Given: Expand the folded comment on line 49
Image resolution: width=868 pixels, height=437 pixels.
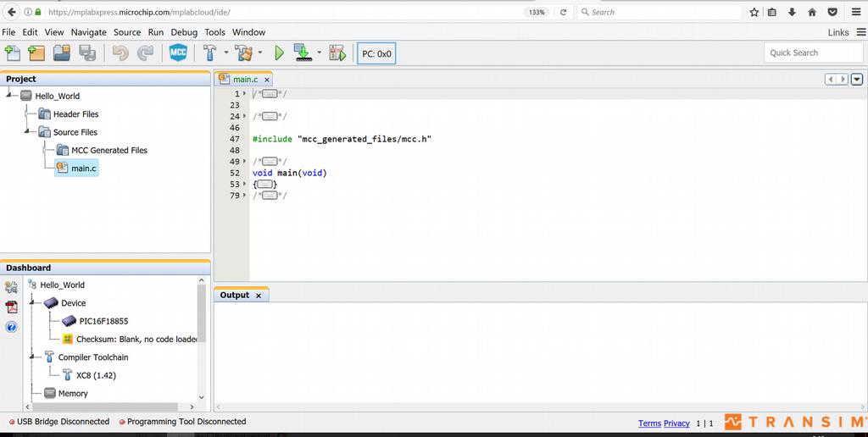Looking at the screenshot, I should (x=270, y=162).
